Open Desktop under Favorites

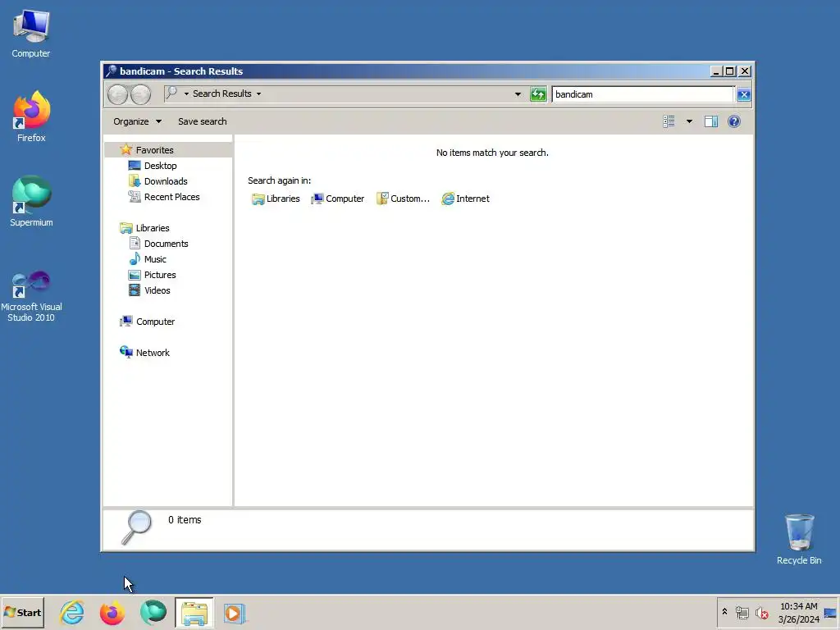coord(152,166)
